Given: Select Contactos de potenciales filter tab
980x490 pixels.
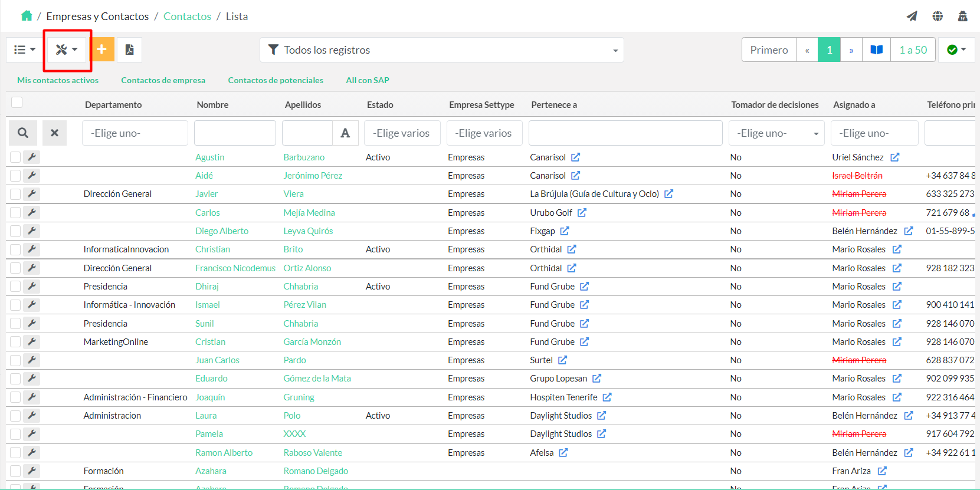Looking at the screenshot, I should point(276,80).
